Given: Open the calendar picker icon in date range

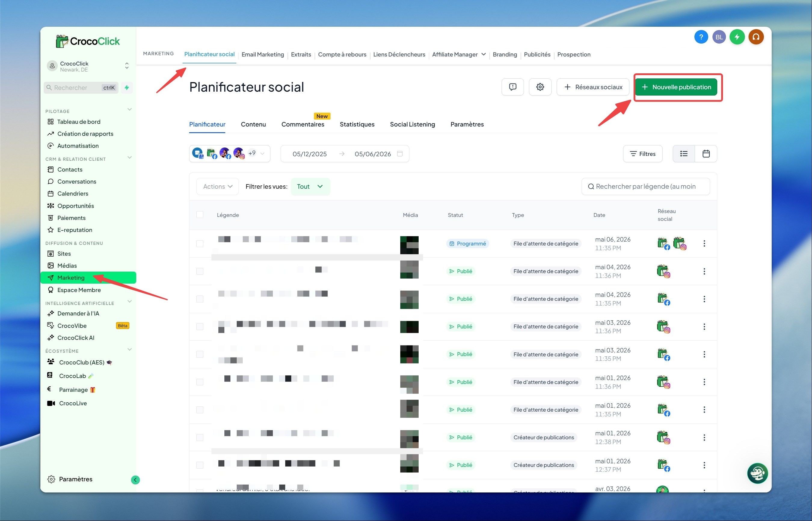Looking at the screenshot, I should [400, 154].
